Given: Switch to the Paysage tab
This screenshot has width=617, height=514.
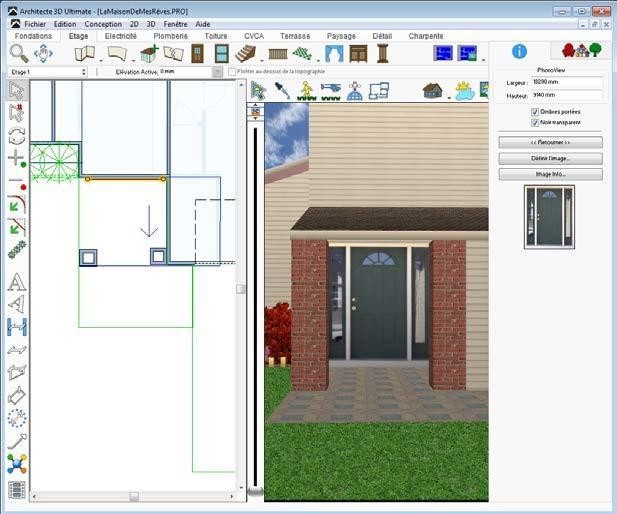Looking at the screenshot, I should point(341,36).
